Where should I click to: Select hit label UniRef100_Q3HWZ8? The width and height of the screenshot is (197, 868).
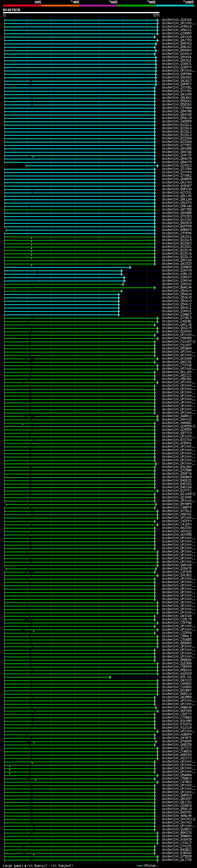pyautogui.click(x=177, y=267)
